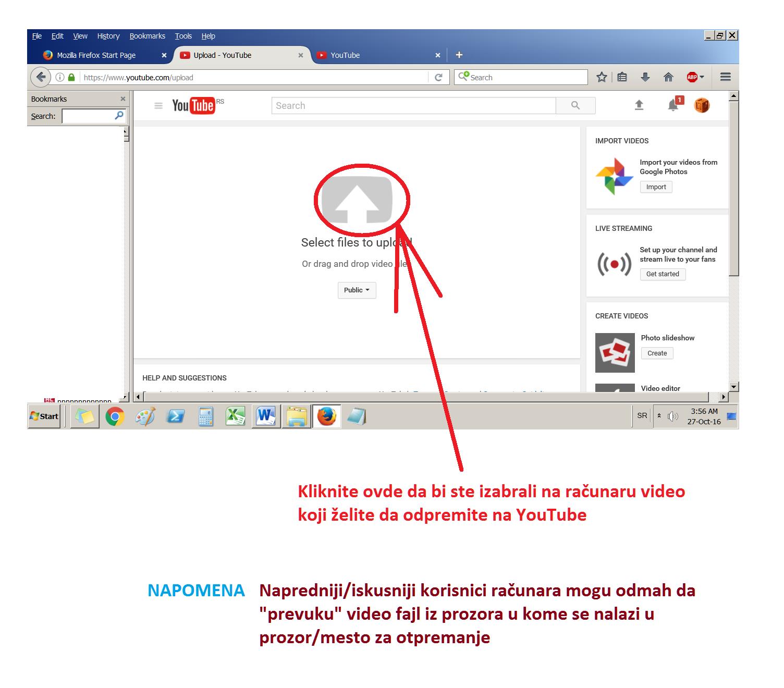Show hidden system tray icons
Screen dimensions: 784x688
click(x=659, y=416)
